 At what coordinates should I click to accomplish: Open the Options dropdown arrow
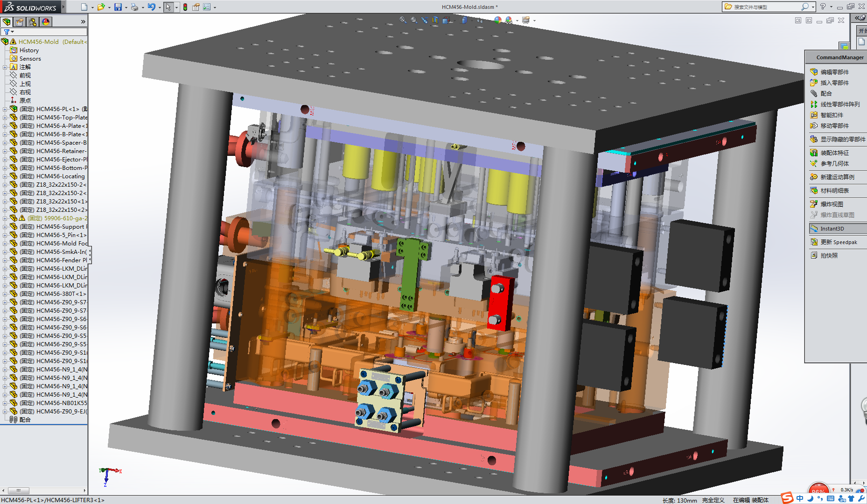coord(215,7)
